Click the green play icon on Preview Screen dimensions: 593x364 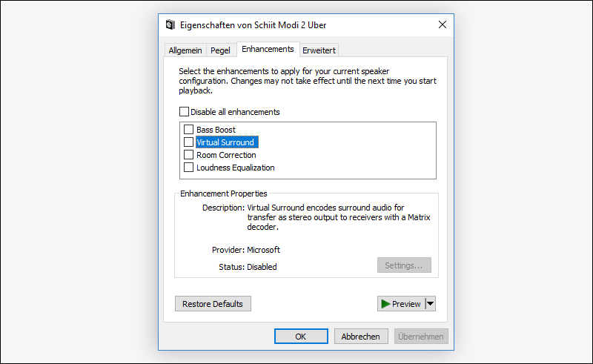(x=385, y=304)
